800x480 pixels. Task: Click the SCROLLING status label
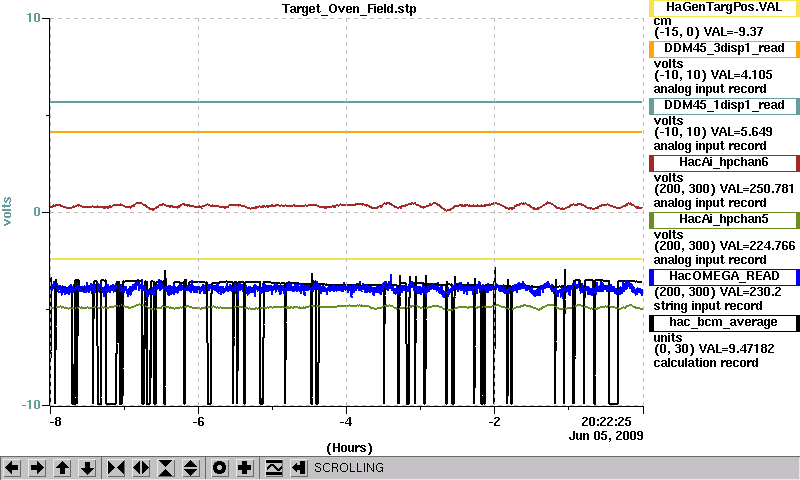pos(349,468)
